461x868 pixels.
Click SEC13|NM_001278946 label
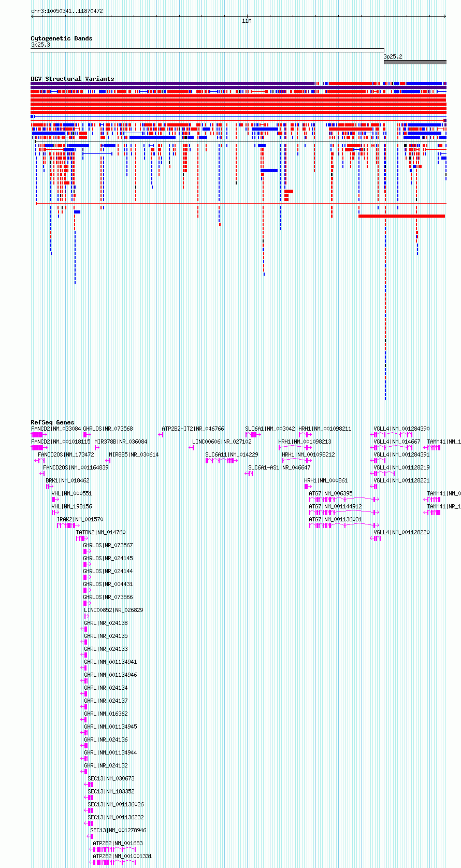point(119,830)
